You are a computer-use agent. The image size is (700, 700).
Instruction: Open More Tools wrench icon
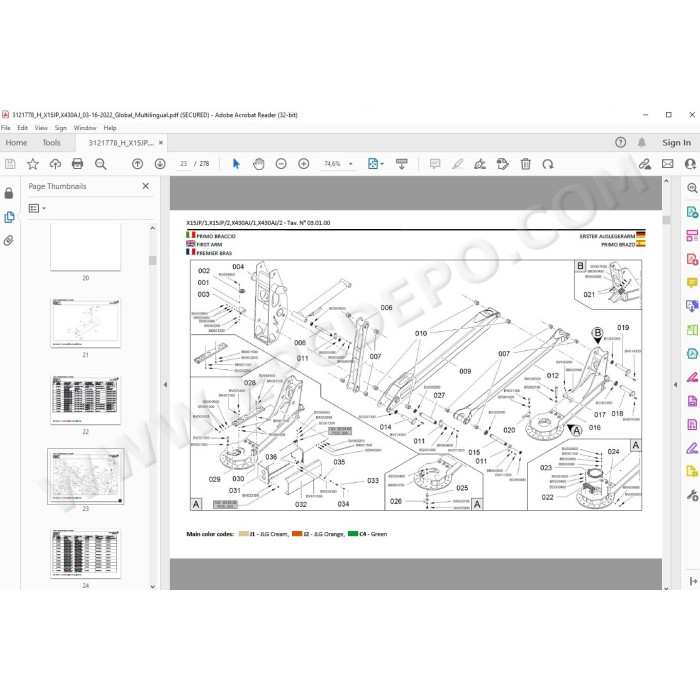(x=692, y=495)
